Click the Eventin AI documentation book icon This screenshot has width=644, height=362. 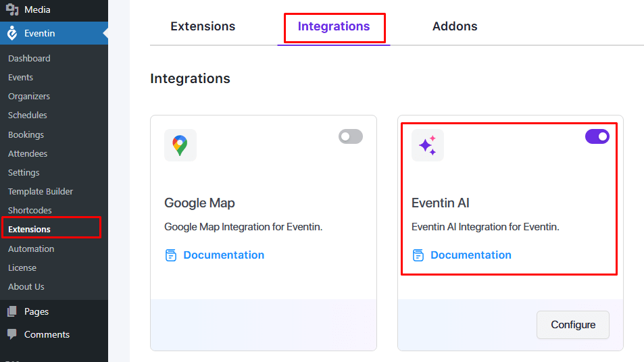click(x=418, y=255)
